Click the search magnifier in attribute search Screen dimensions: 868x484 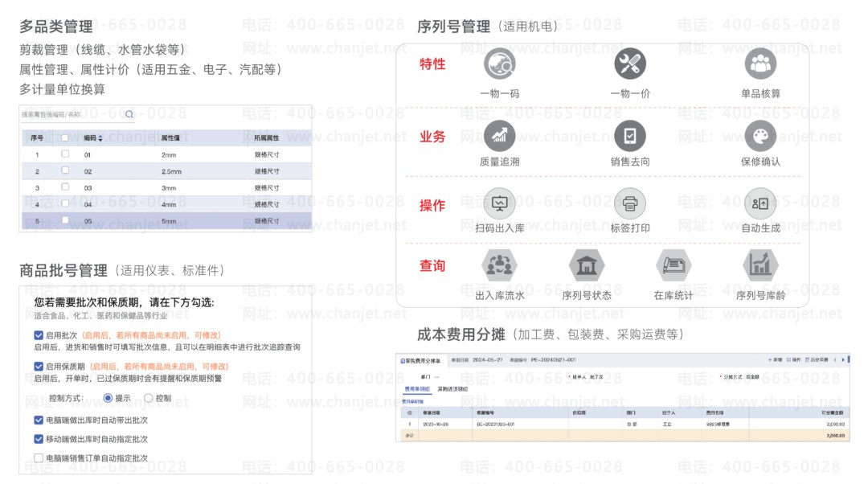click(x=129, y=115)
